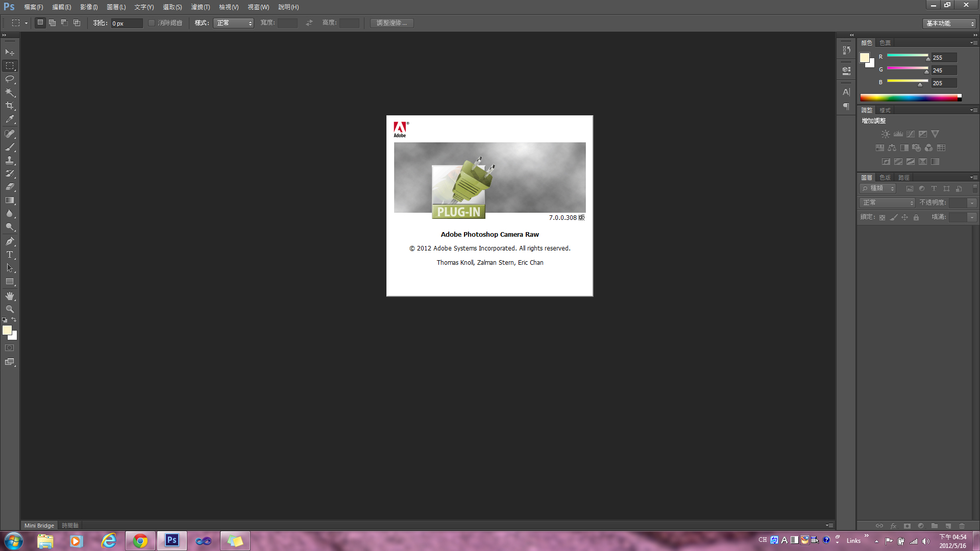The width and height of the screenshot is (980, 551).
Task: Collapse the right panels to icons
Action: [975, 35]
